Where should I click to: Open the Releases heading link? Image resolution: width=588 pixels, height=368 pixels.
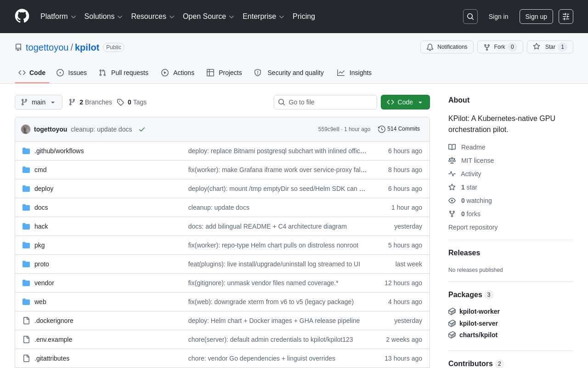464,253
